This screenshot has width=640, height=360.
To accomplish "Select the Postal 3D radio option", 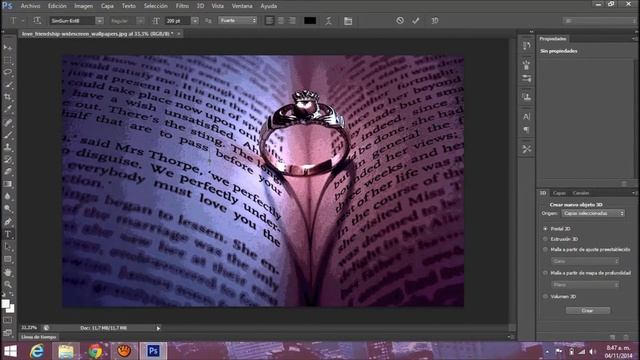I will (x=545, y=229).
